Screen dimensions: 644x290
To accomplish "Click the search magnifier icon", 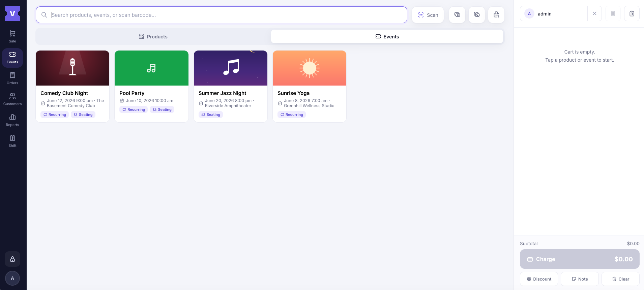I will [x=44, y=15].
